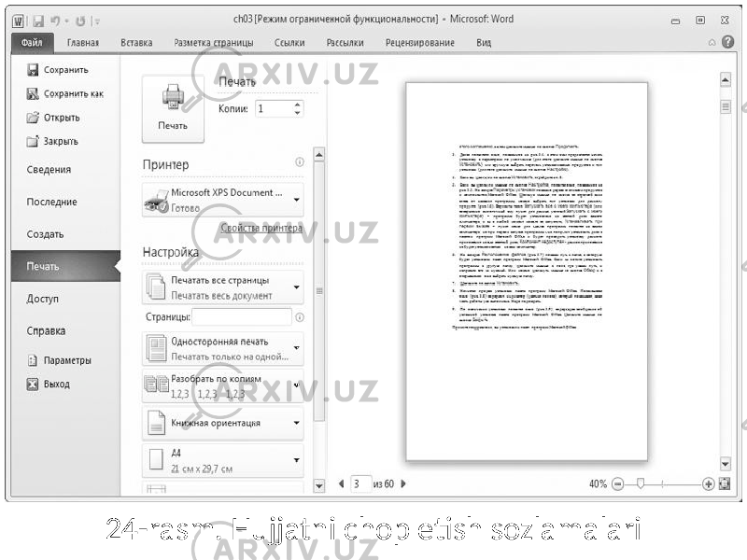This screenshot has width=747, height=560.
Task: Switch to the Рецензирование ribbon tab
Action: [419, 42]
